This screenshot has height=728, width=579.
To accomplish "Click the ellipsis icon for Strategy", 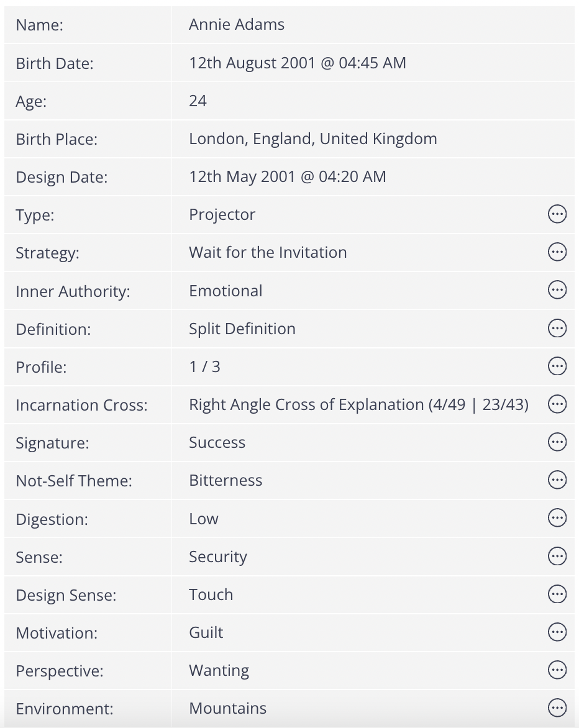I will click(x=557, y=252).
